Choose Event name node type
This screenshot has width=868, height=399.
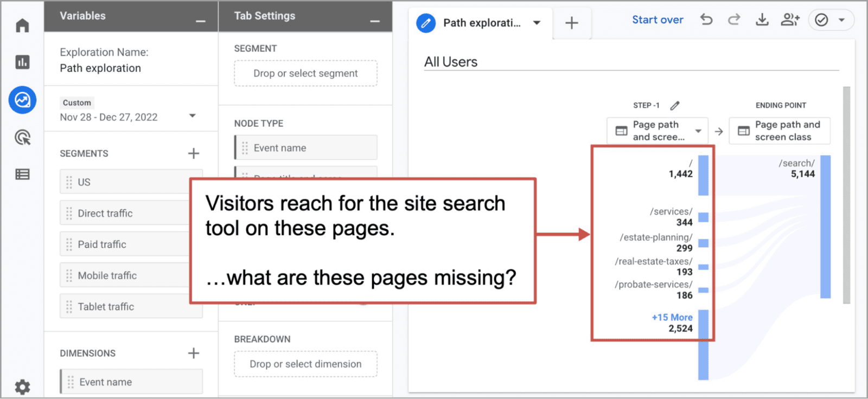click(x=305, y=147)
